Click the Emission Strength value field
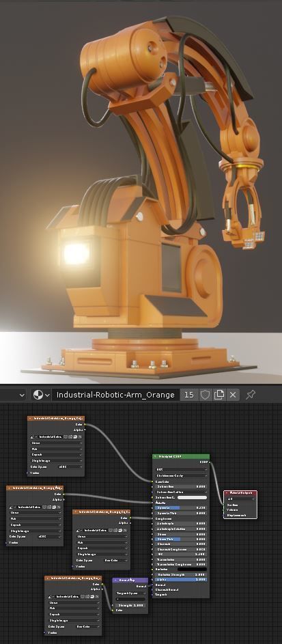The width and height of the screenshot is (282, 644). coord(181,574)
